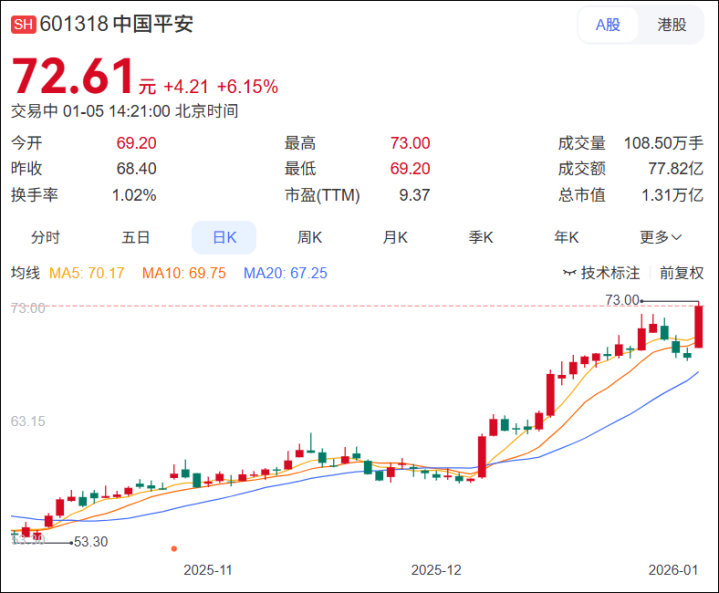Click the price change +4.21

[x=186, y=87]
